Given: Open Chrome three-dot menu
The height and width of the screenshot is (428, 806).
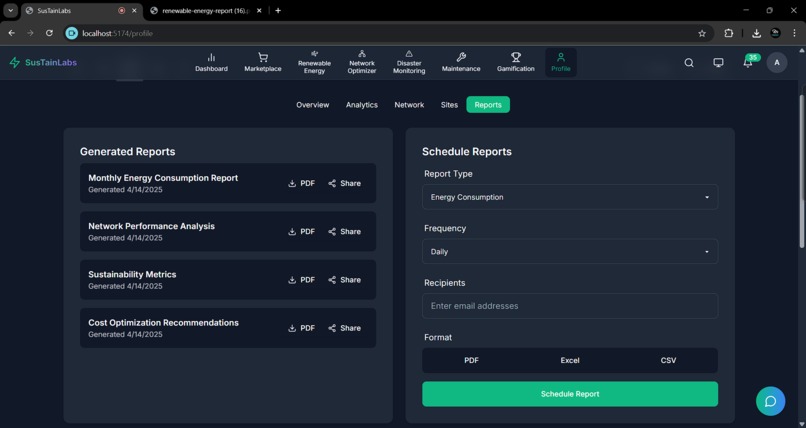Looking at the screenshot, I should click(794, 33).
